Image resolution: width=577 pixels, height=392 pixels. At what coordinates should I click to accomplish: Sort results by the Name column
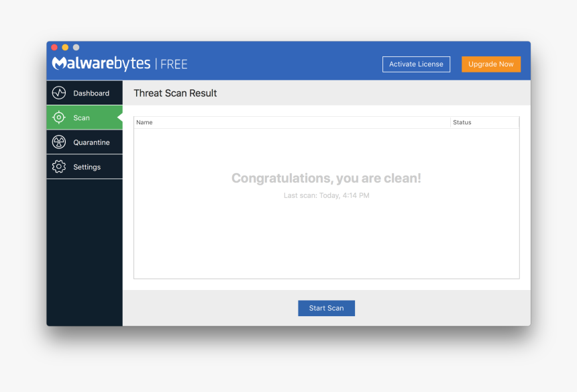(144, 122)
